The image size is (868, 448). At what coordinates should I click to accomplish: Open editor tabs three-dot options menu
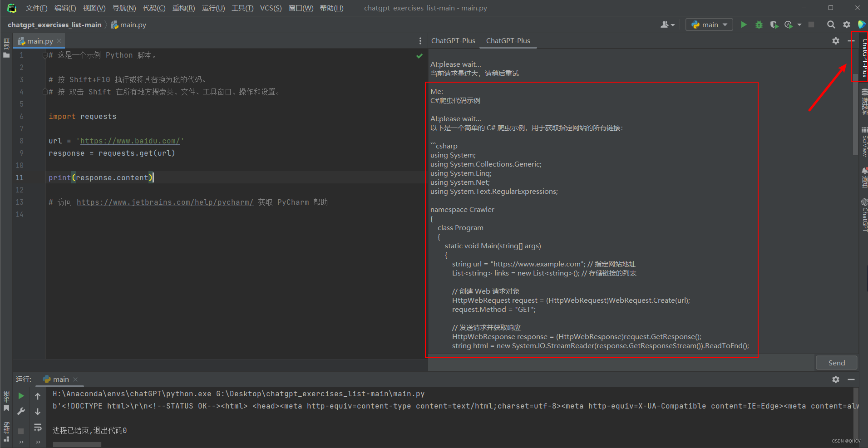click(420, 41)
